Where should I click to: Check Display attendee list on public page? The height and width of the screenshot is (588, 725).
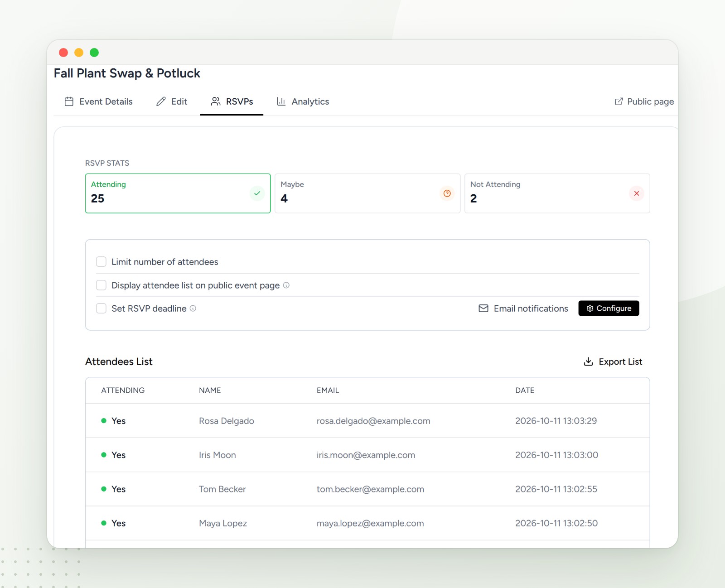pos(101,285)
